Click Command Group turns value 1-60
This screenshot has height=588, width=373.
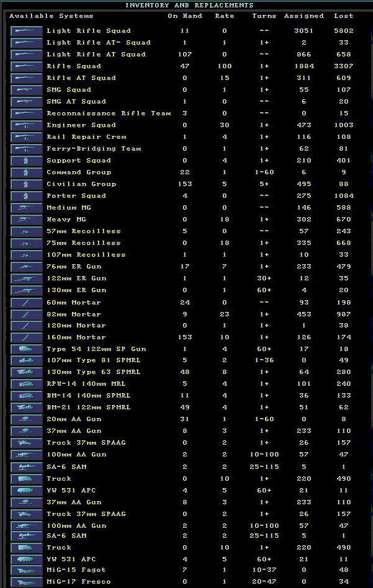click(x=264, y=172)
